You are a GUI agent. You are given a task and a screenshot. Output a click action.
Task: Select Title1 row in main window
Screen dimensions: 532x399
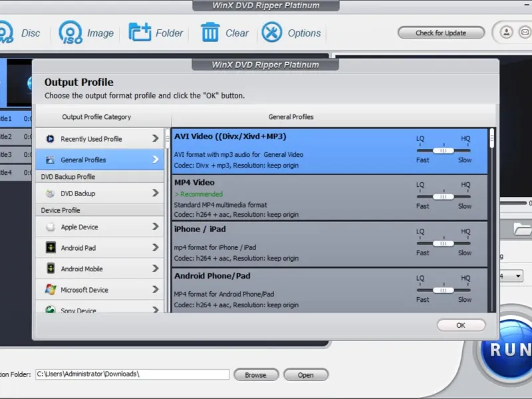coord(15,118)
